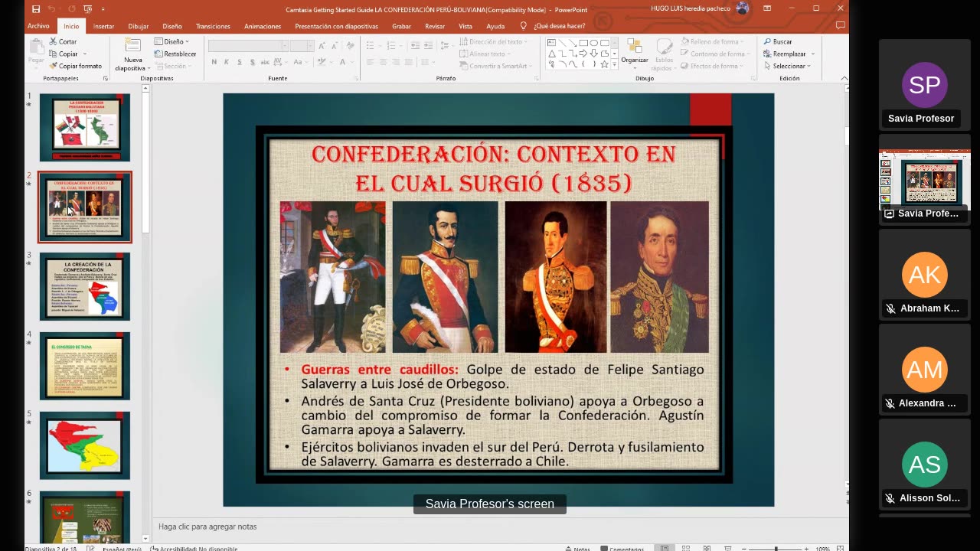This screenshot has width=980, height=551.
Task: Select the rectangle shape in shapes gallery
Action: 583,42
